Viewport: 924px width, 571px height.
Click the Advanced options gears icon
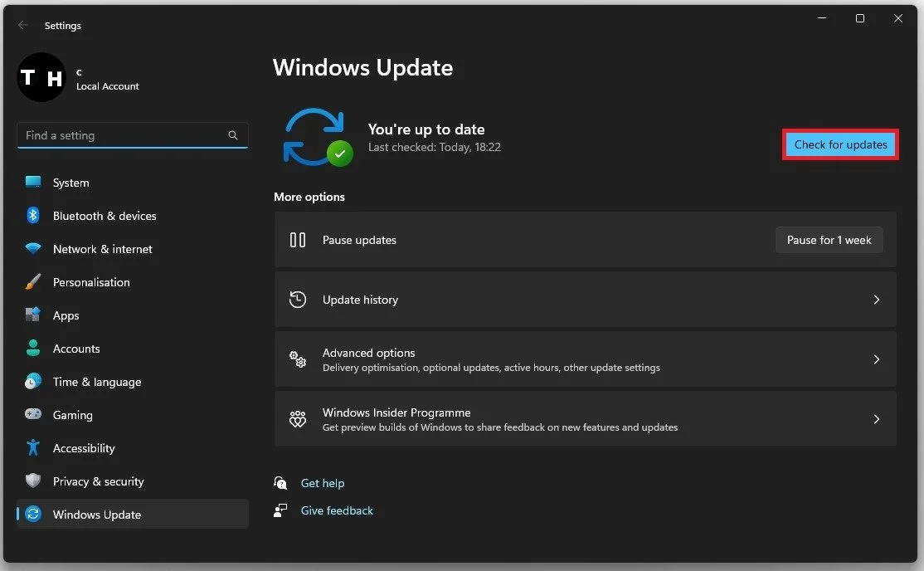point(298,359)
